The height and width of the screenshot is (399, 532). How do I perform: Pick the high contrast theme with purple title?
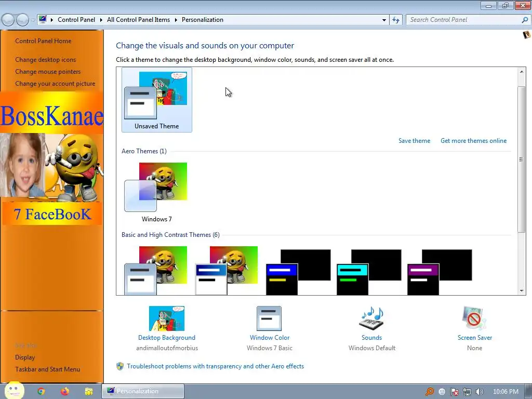440,272
